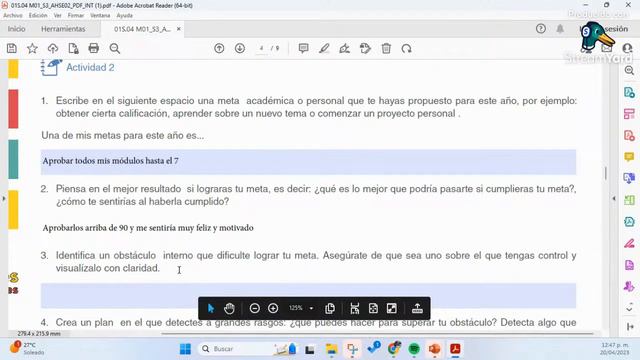
Task: Click the empty blue answer field under question 3
Action: [x=308, y=296]
